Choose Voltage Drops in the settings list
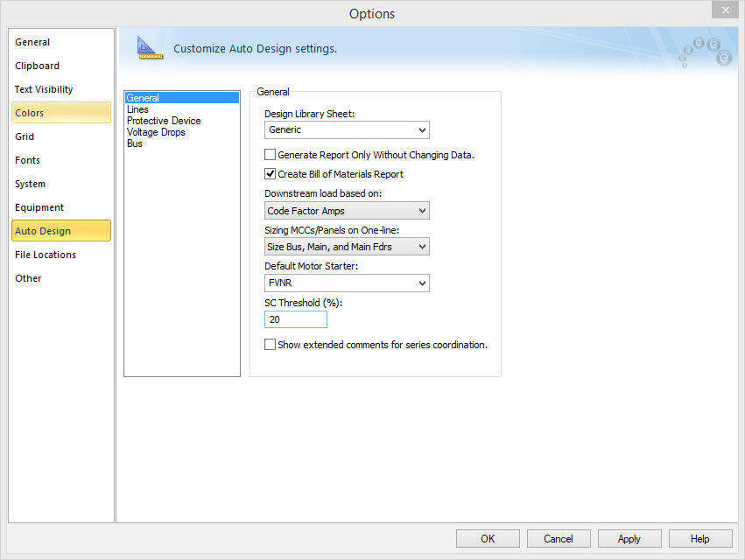 [156, 132]
